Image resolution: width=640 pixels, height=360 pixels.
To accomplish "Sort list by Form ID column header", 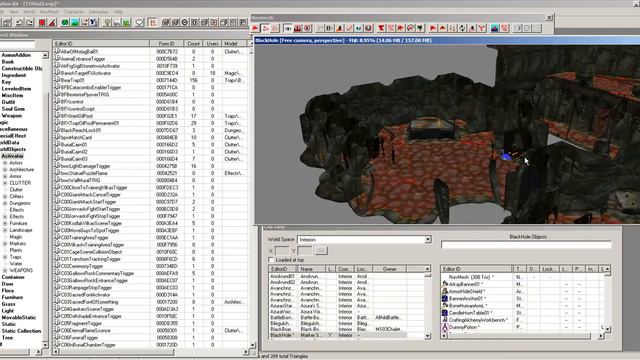I will [167, 43].
